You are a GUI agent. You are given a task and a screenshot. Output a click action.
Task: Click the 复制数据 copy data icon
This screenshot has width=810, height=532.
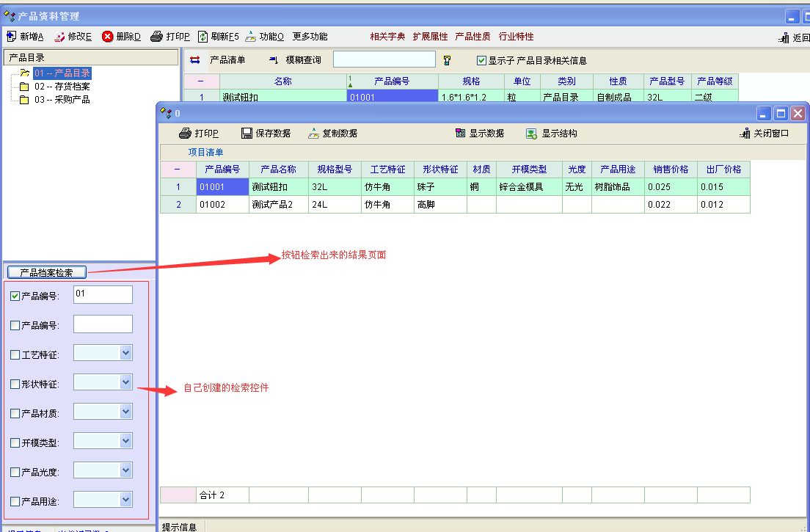[x=313, y=134]
